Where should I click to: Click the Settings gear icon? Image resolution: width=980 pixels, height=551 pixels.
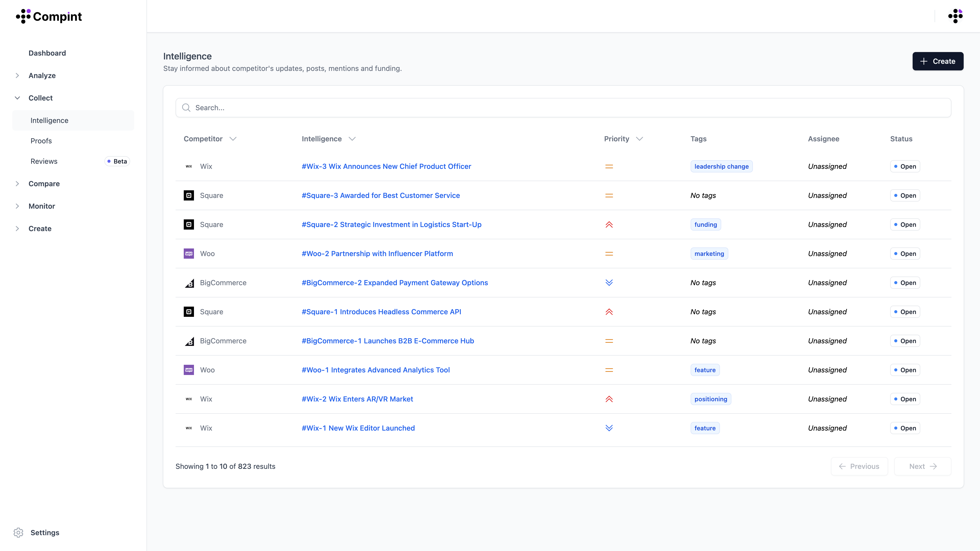point(18,532)
